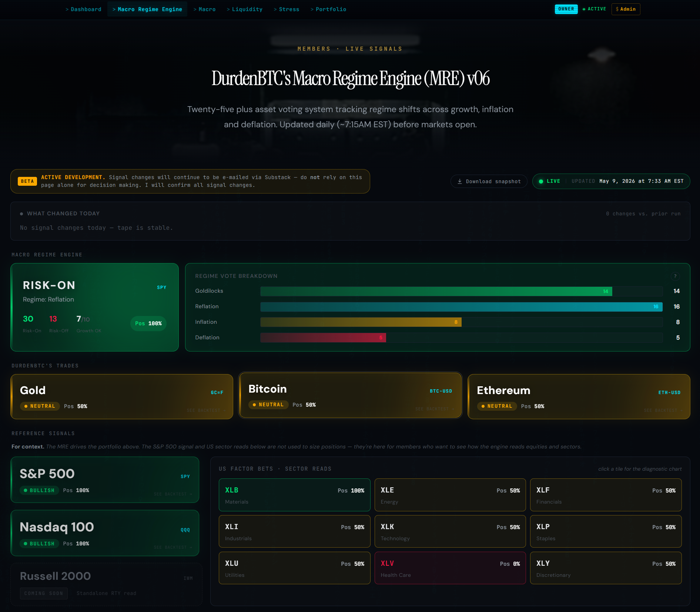
Task: Click NEUTRAL badge on Bitcoin card
Action: [x=268, y=405]
